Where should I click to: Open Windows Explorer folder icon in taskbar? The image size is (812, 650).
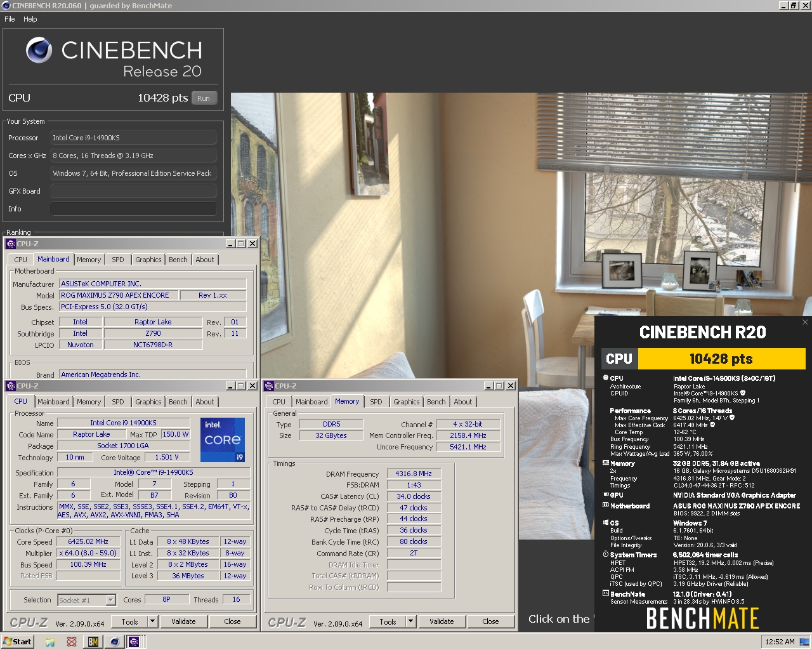pos(50,642)
